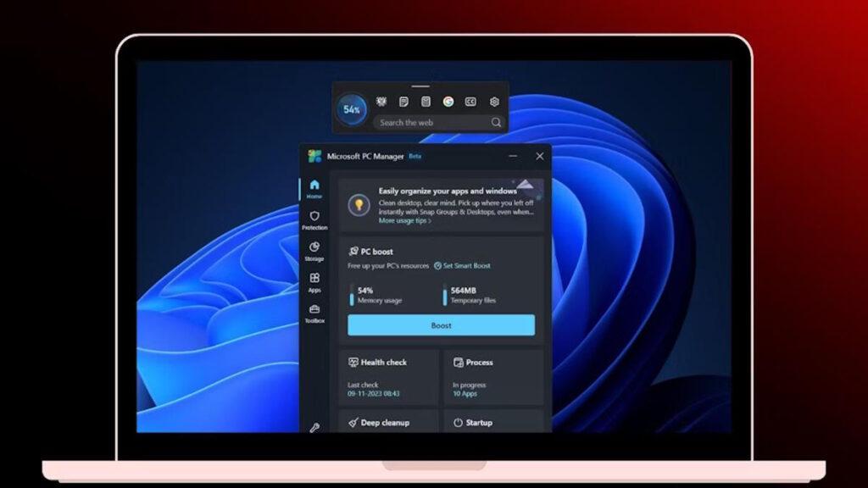Open the notes icon in floating toolbar
868x488 pixels.
(403, 102)
